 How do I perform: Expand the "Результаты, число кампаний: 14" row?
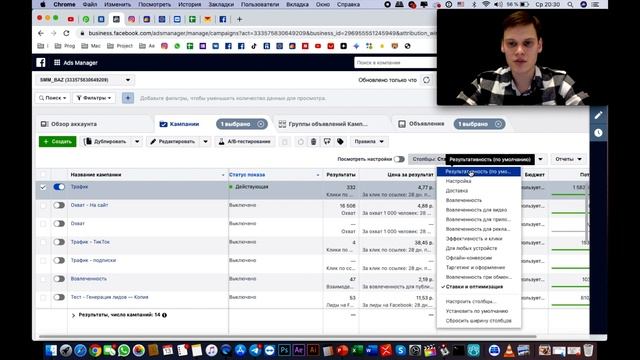pyautogui.click(x=73, y=315)
